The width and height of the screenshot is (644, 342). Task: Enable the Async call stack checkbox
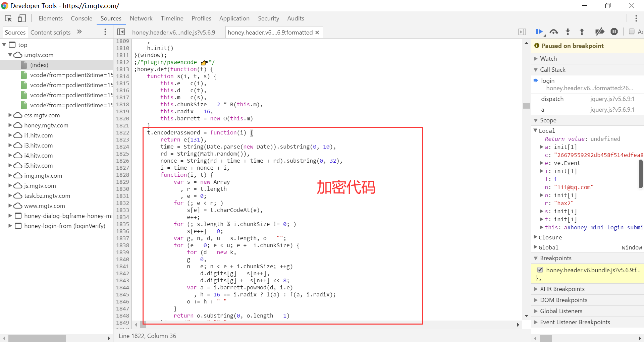(632, 32)
